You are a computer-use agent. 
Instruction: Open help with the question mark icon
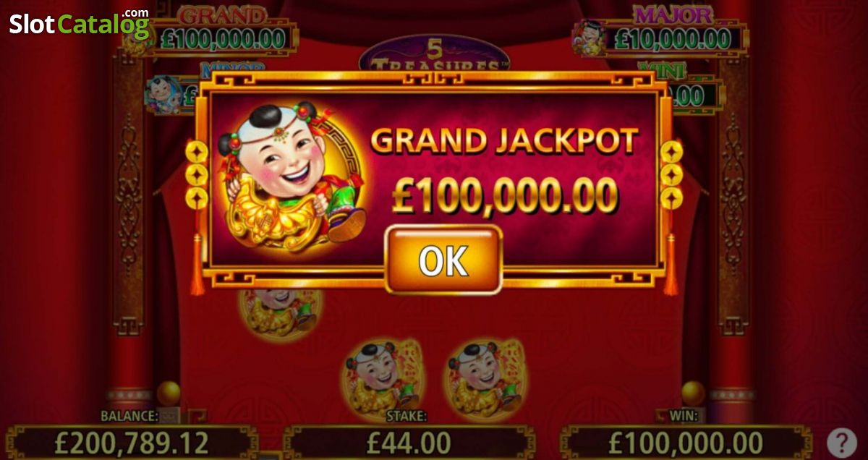(842, 442)
